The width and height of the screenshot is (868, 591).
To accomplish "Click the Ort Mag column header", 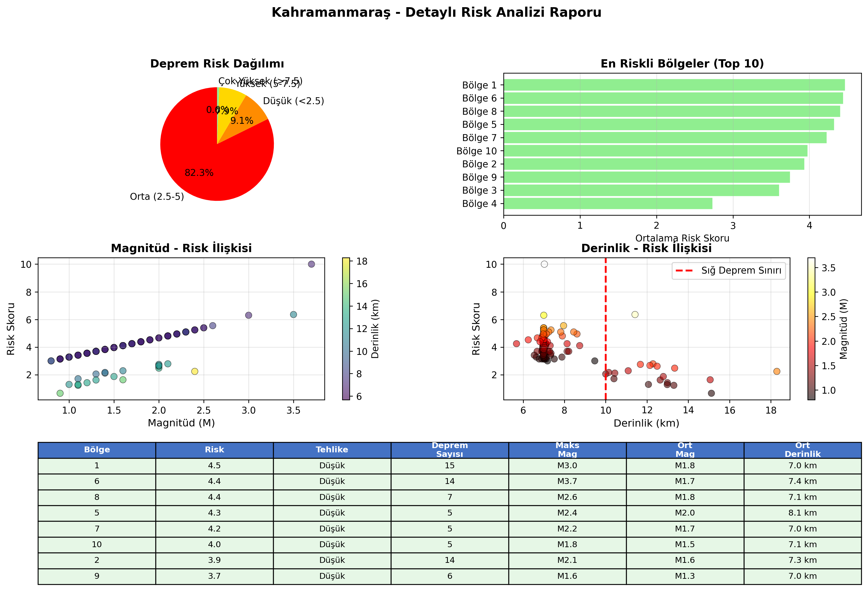I will tap(685, 450).
